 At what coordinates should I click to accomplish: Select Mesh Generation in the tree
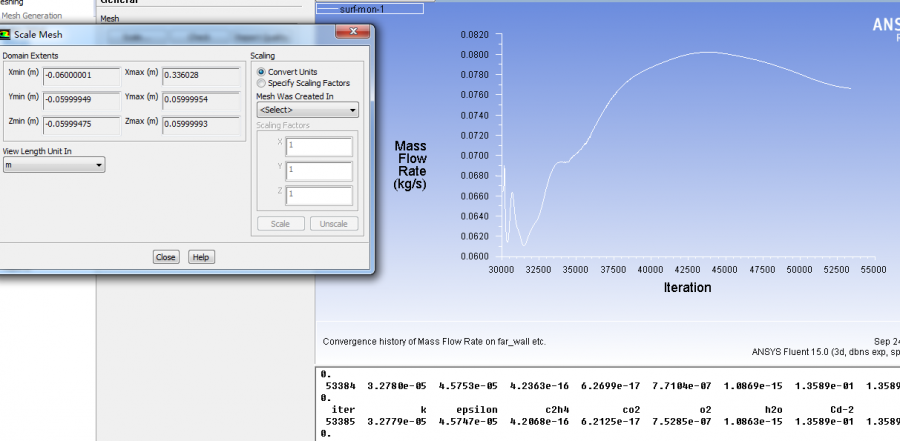[32, 16]
